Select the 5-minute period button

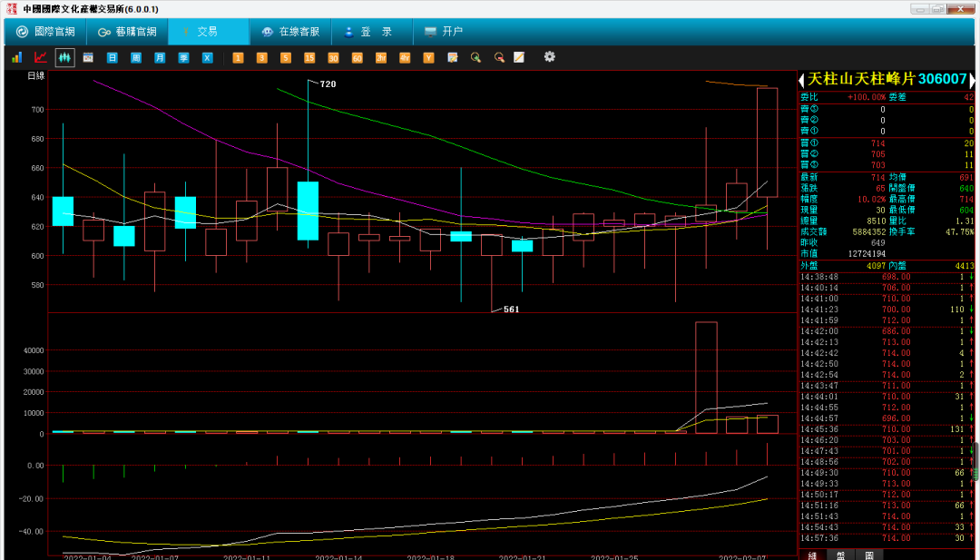coord(285,57)
